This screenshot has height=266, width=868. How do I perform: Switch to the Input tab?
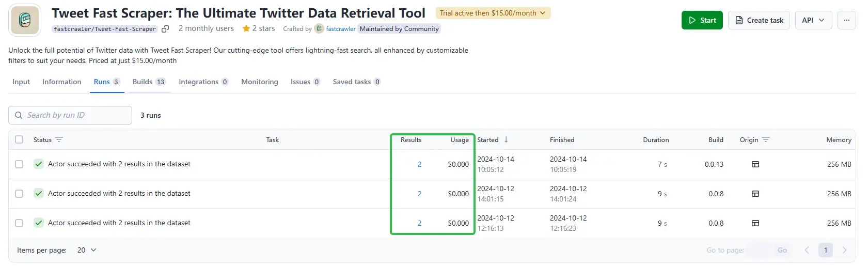pyautogui.click(x=21, y=82)
